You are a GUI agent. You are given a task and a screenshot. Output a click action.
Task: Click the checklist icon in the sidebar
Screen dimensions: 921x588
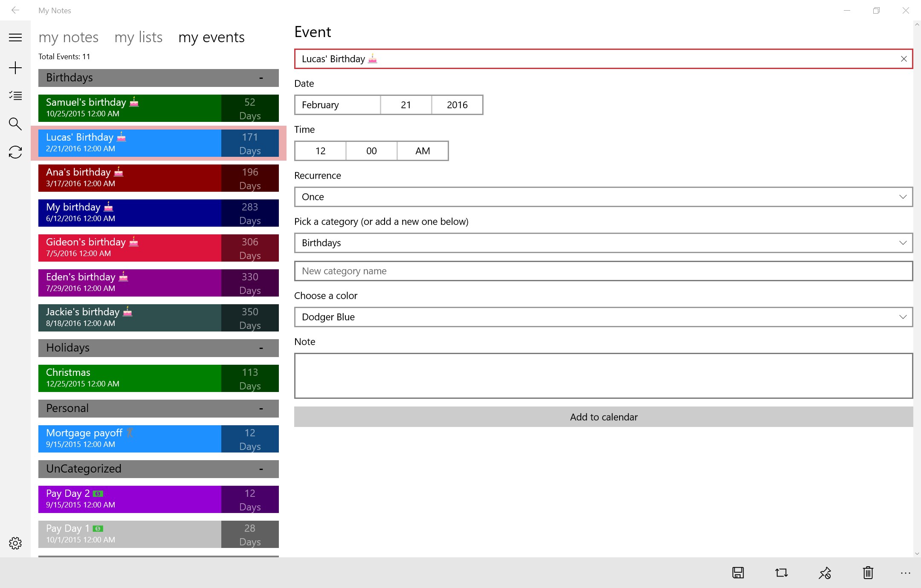pyautogui.click(x=15, y=95)
